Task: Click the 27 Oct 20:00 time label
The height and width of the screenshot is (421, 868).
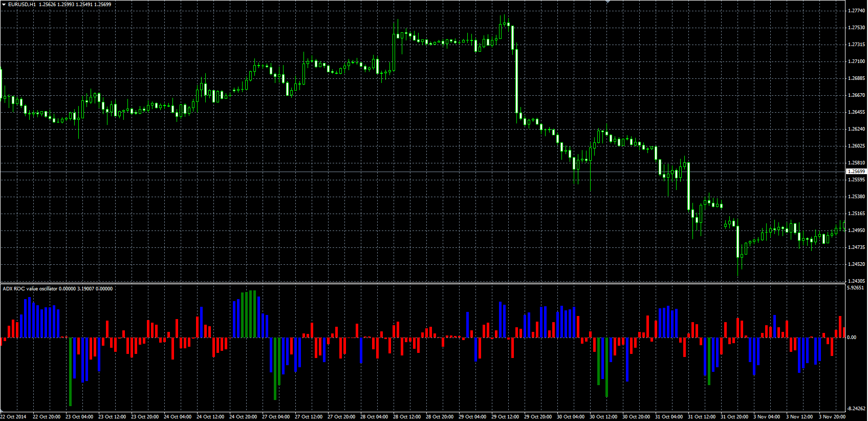Action: 341,417
